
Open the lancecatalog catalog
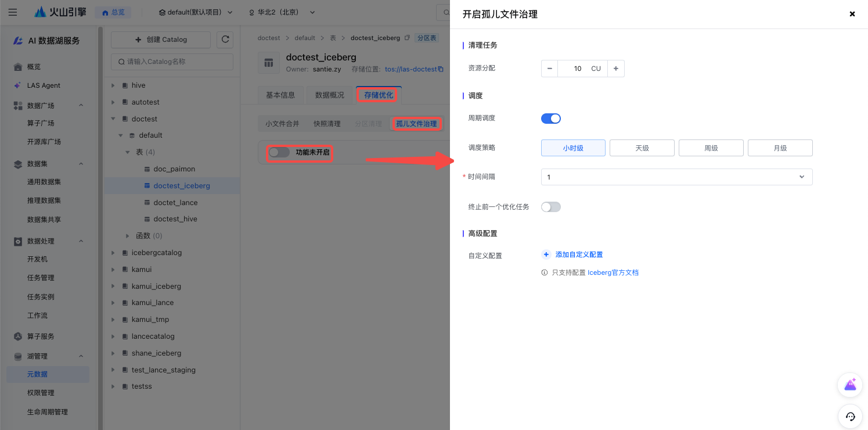153,336
